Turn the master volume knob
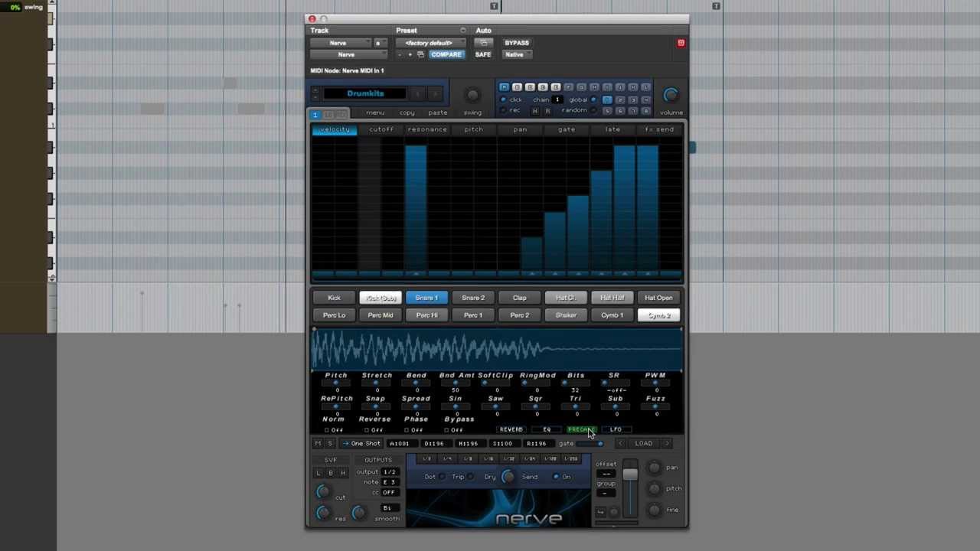This screenshot has height=551, width=980. (x=671, y=95)
